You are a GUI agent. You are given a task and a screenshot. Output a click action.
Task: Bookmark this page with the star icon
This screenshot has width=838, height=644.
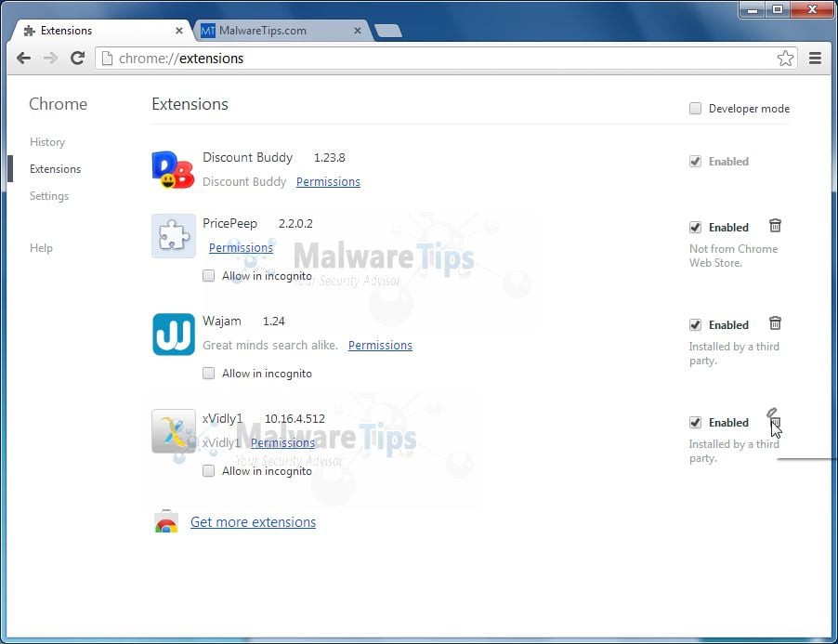785,58
